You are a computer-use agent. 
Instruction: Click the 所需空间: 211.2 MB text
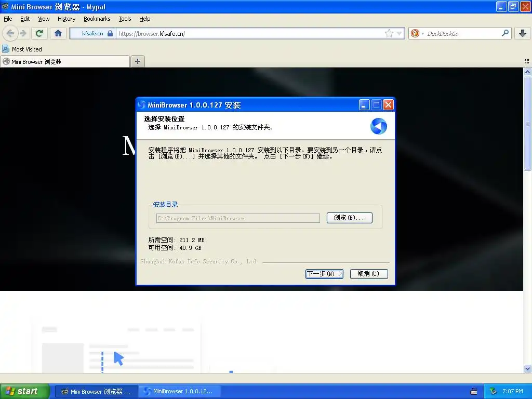tap(177, 240)
